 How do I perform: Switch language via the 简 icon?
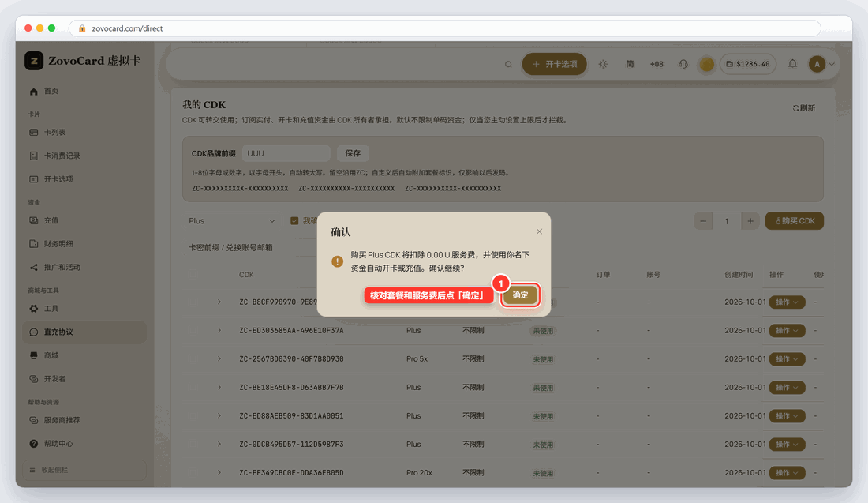click(x=630, y=64)
